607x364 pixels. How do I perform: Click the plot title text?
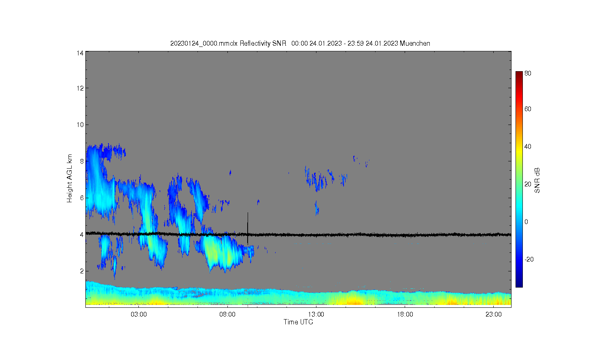pyautogui.click(x=300, y=44)
